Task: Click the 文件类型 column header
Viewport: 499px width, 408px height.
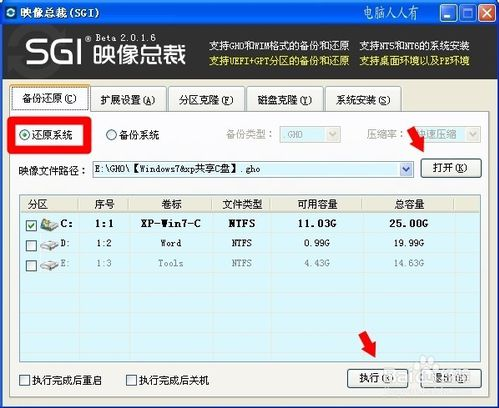Action: pos(241,204)
